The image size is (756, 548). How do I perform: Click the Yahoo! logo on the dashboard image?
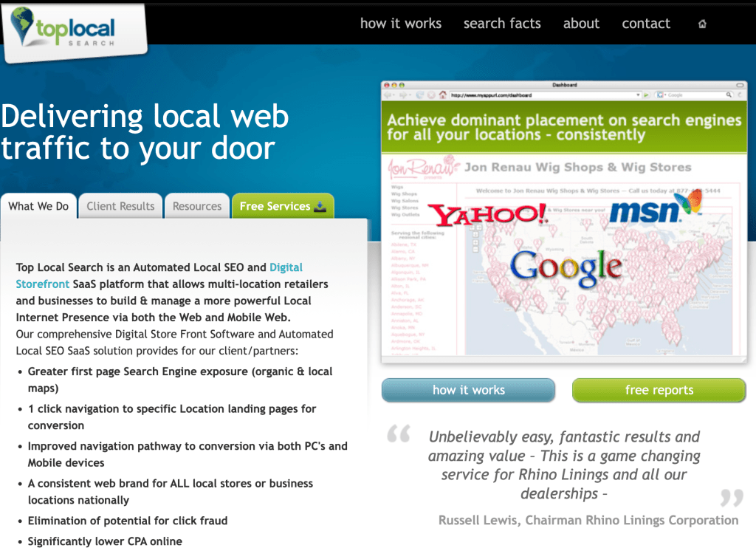tap(489, 214)
